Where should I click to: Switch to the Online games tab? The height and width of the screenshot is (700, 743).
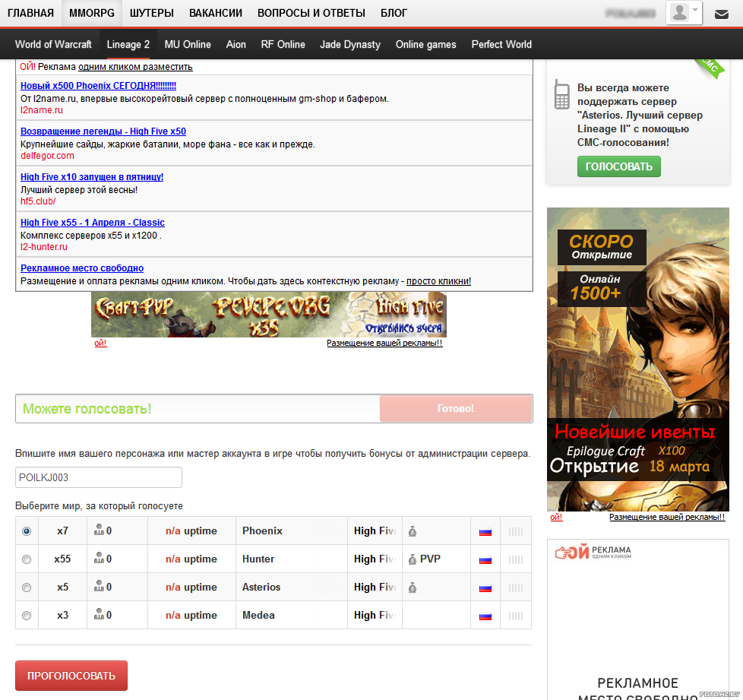click(426, 45)
